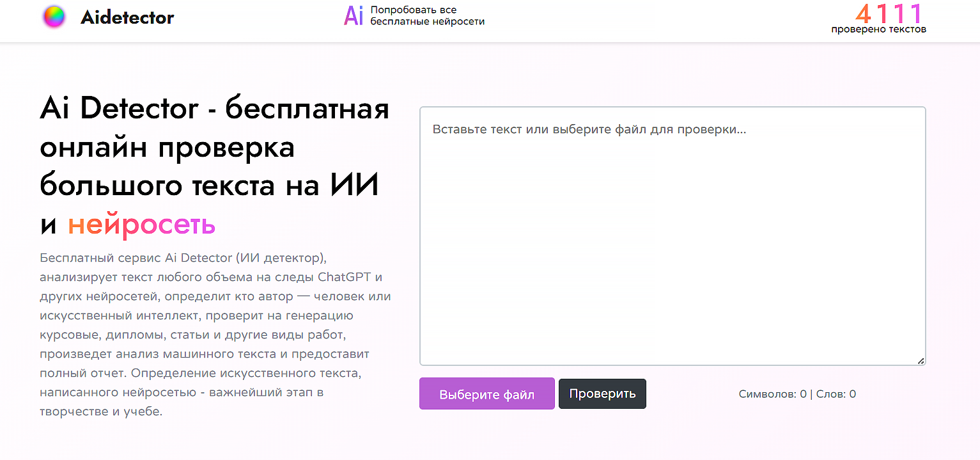Click the textarea resize handle corner
The height and width of the screenshot is (460, 980).
click(921, 361)
